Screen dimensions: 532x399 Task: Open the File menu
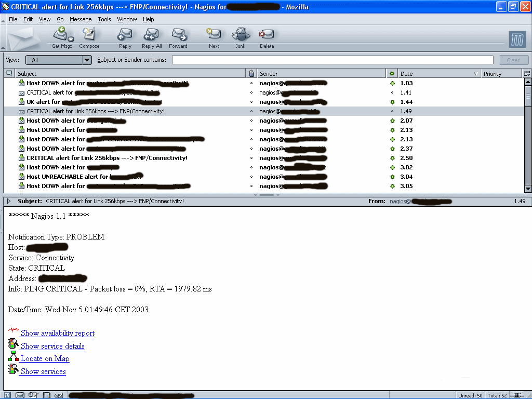[x=13, y=19]
